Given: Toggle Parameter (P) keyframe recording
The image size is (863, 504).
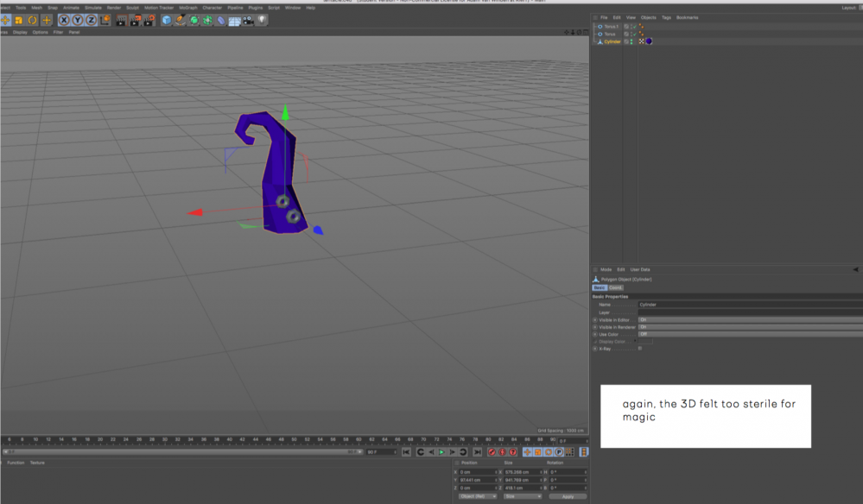Looking at the screenshot, I should point(559,451).
